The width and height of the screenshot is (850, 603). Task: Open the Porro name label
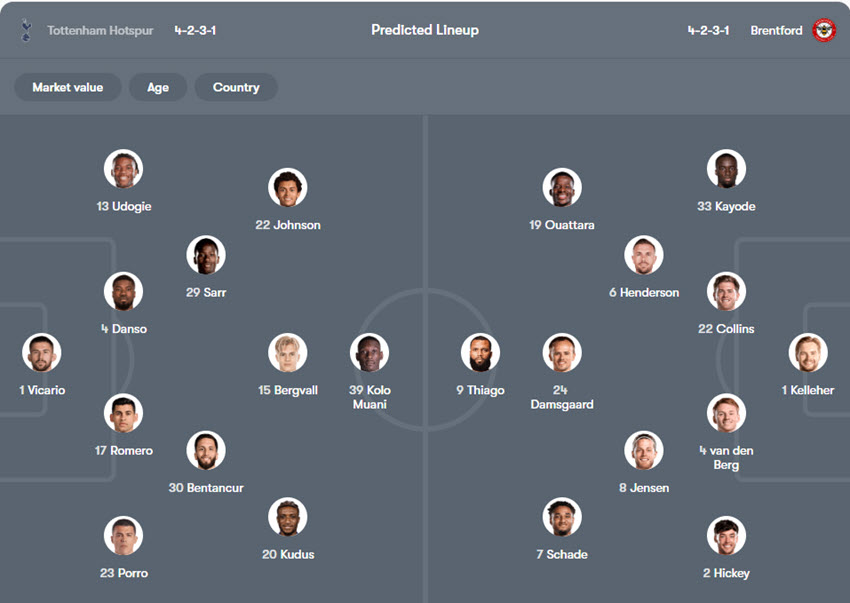click(124, 573)
